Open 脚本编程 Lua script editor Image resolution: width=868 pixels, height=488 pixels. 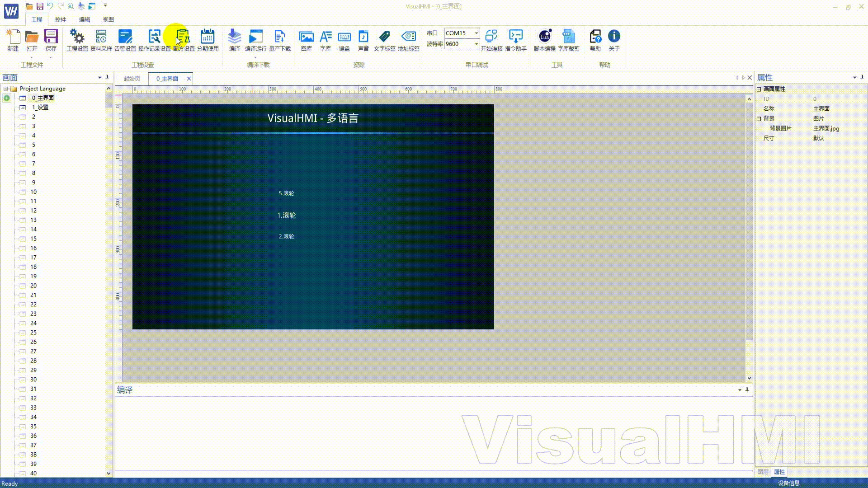(545, 40)
